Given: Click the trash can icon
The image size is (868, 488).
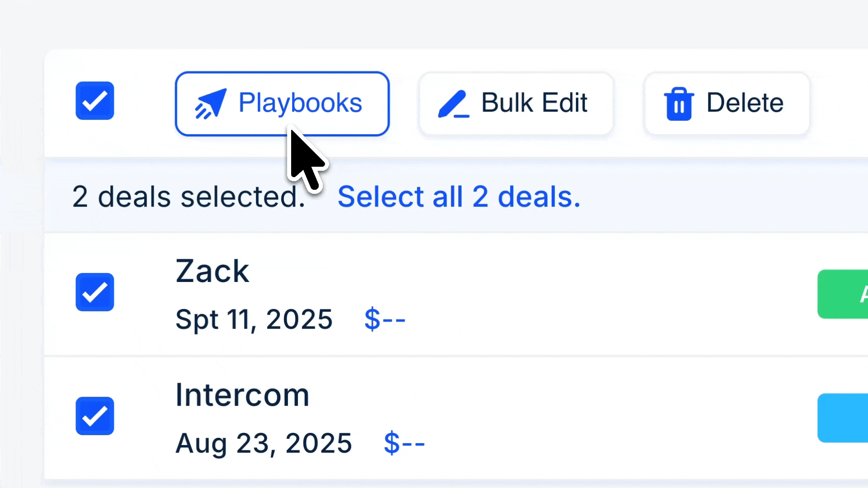Looking at the screenshot, I should (679, 104).
